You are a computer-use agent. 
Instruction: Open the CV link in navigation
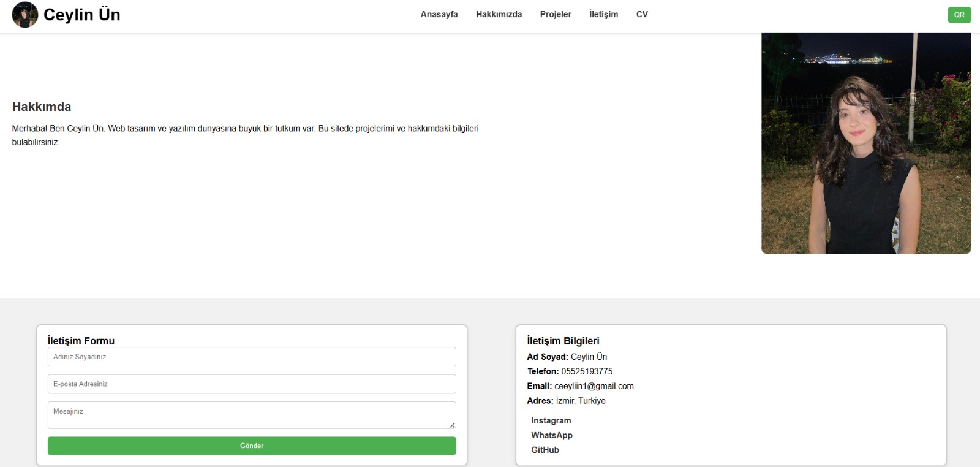click(x=641, y=15)
